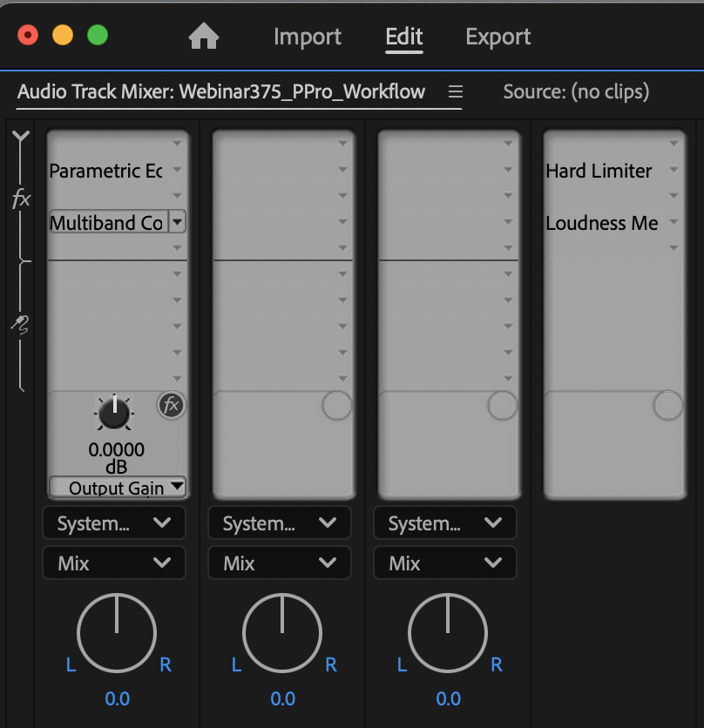The height and width of the screenshot is (728, 704).
Task: Toggle the third track effect bypass circle
Action: (502, 405)
